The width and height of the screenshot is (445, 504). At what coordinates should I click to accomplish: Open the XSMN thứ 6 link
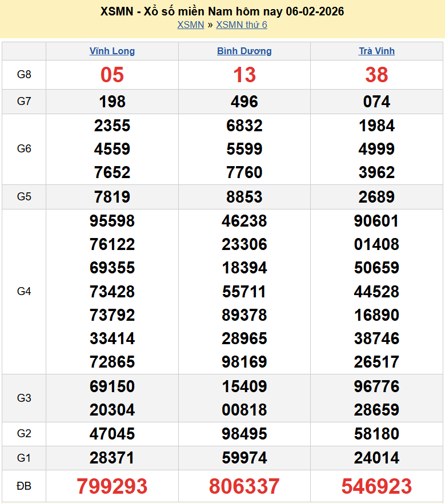pyautogui.click(x=242, y=25)
